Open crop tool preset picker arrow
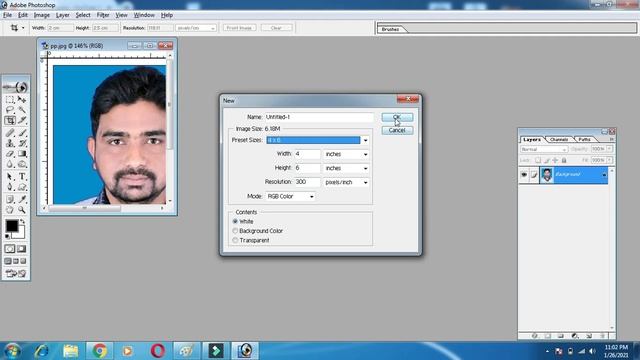The image size is (640, 360). coord(23,28)
